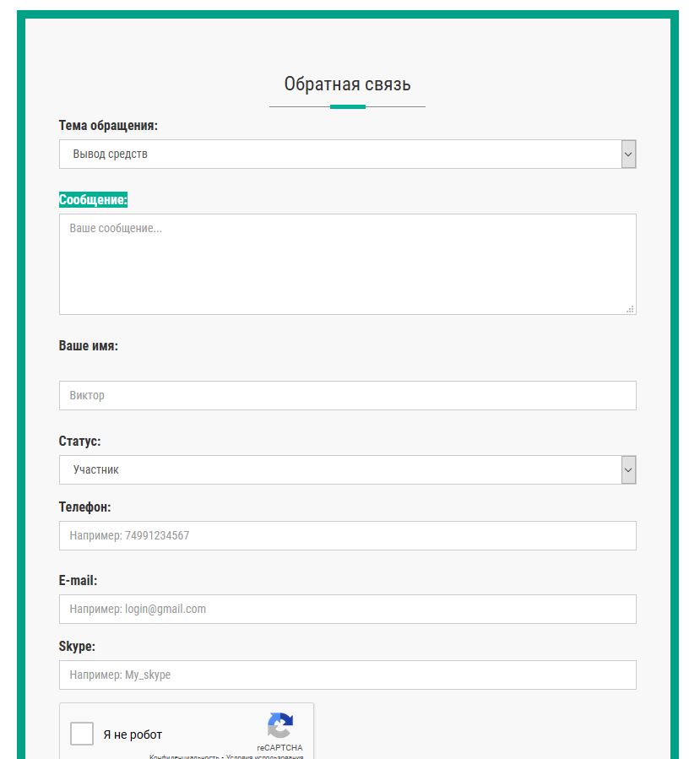700x759 pixels.
Task: Click the Обратная связь heading
Action: (347, 84)
